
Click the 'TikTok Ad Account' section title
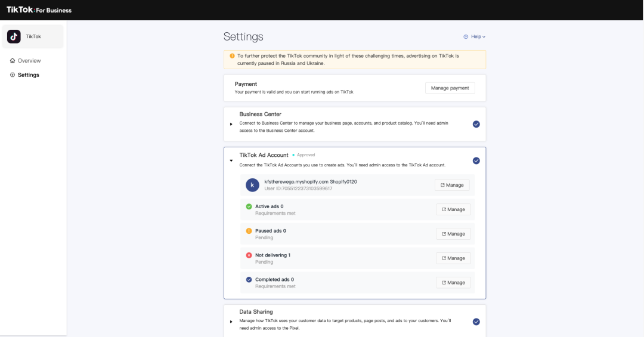(264, 155)
